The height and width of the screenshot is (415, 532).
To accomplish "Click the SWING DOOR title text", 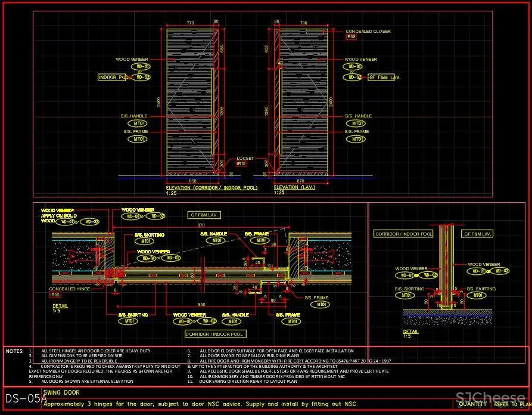I will point(62,393).
